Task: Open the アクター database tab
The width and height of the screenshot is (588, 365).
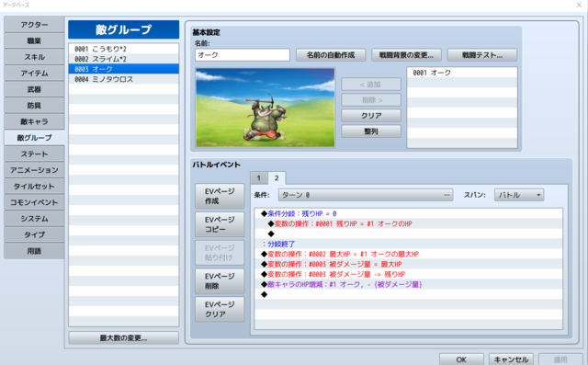Action: (x=34, y=25)
